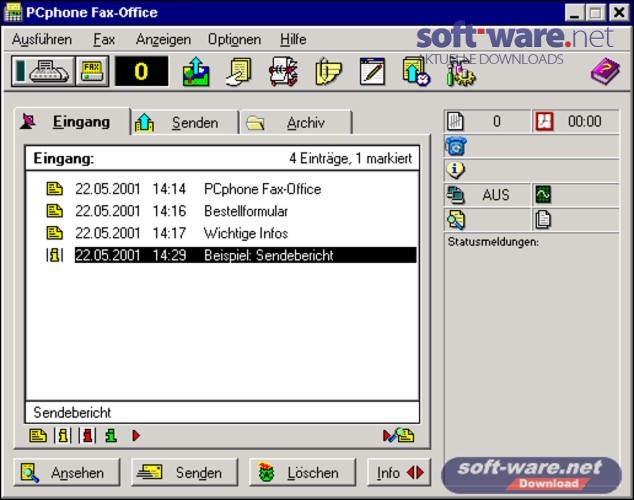Viewport: 634px width, 500px height.
Task: Click the blue telephone status icon
Action: tap(456, 146)
